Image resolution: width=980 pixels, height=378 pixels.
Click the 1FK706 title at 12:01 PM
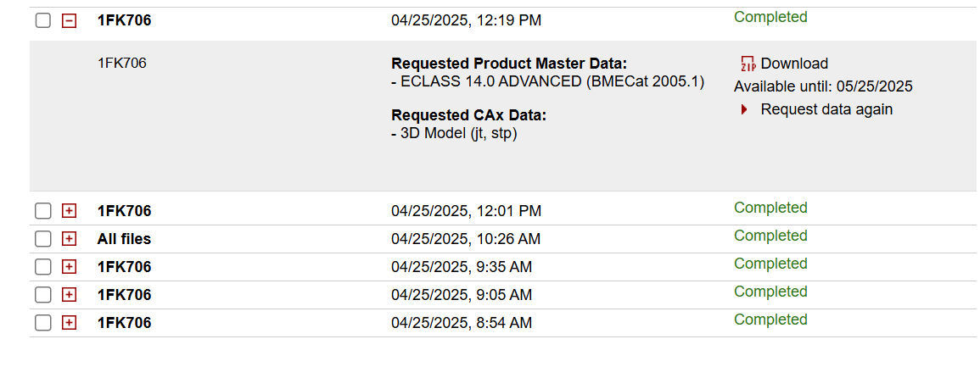point(124,211)
